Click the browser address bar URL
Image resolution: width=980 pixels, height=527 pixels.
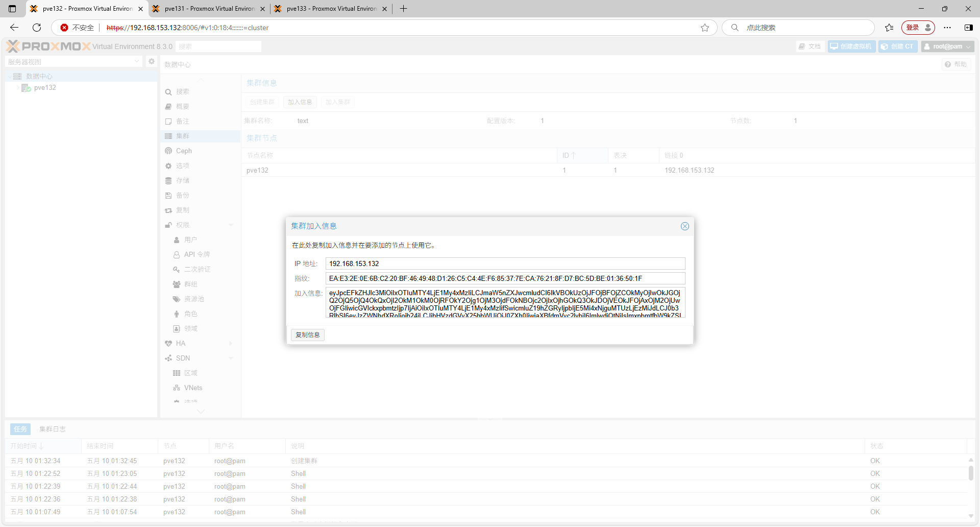[187, 28]
